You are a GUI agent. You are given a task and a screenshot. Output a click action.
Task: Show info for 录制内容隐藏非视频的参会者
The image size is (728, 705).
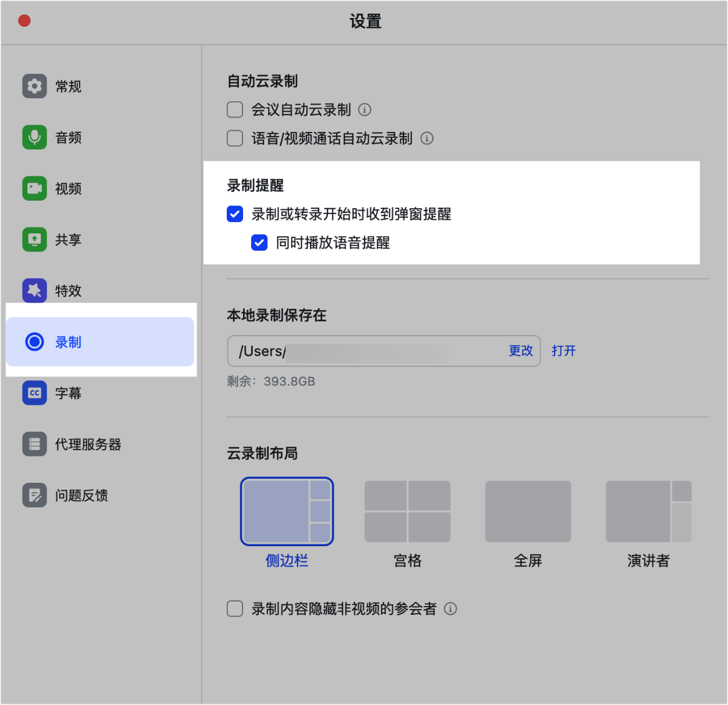(450, 608)
